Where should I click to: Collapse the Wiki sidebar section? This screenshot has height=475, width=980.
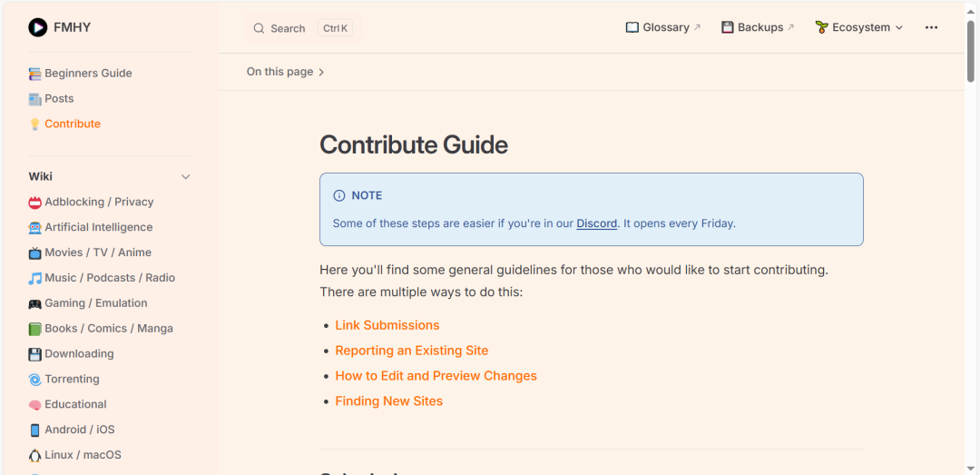tap(185, 177)
